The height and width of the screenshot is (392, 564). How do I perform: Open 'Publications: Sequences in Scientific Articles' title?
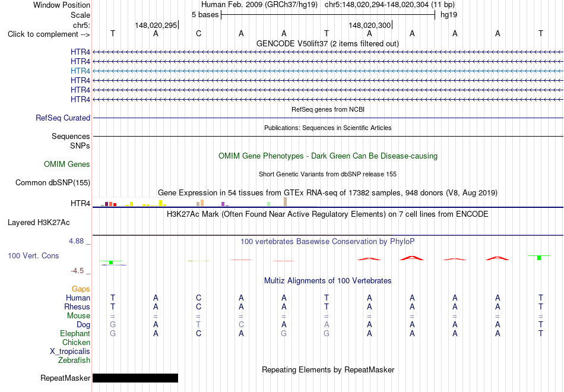pos(328,128)
